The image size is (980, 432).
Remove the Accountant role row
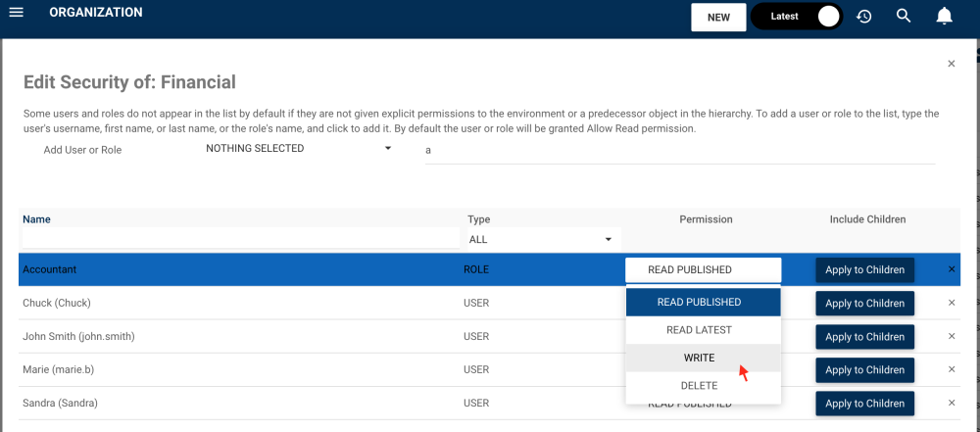(952, 269)
